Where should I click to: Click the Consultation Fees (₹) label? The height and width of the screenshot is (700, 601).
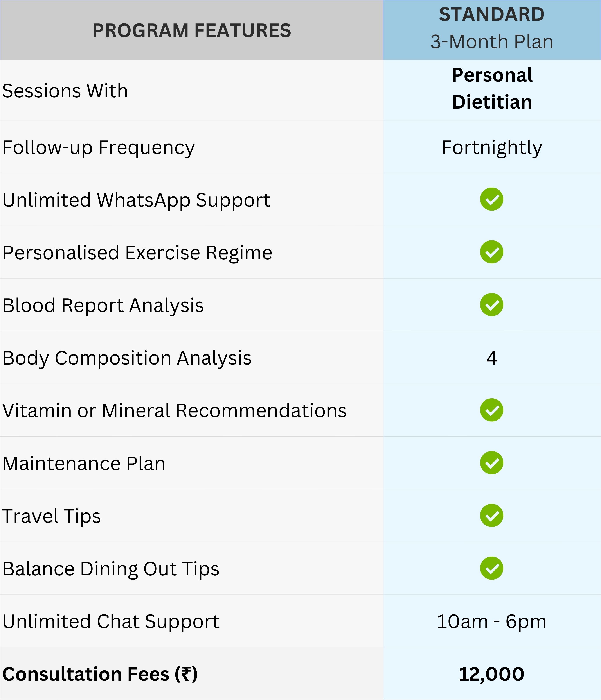(x=100, y=674)
